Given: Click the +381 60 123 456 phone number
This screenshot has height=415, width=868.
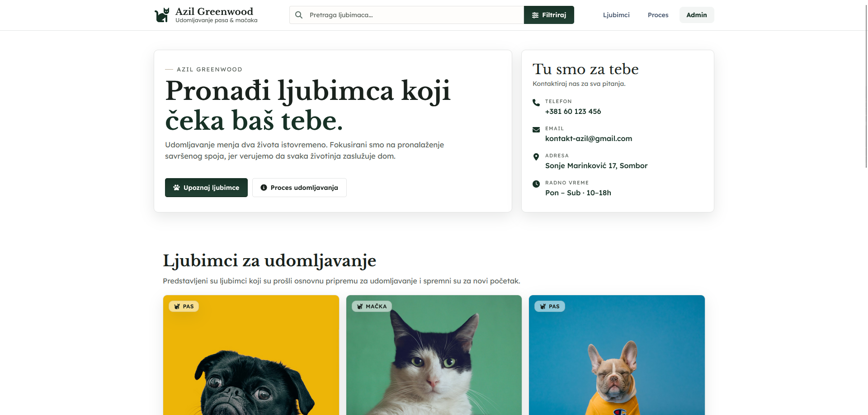Looking at the screenshot, I should click(x=573, y=112).
